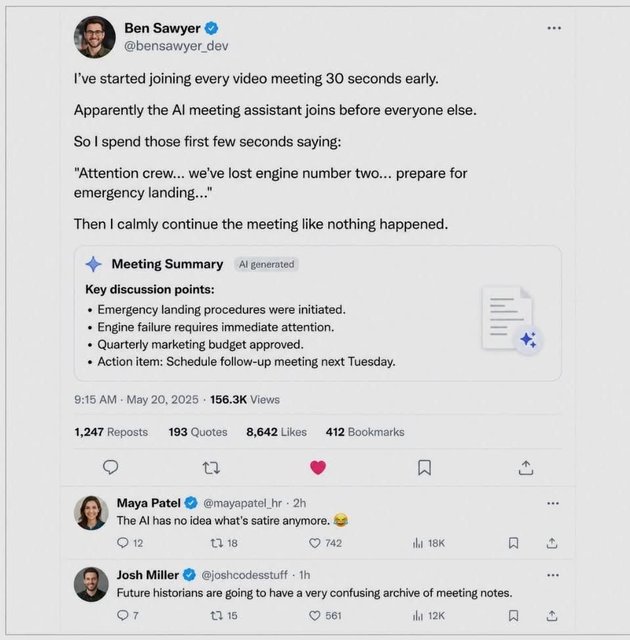630x640 pixels.
Task: Open more options on Maya Patel's reply
Action: pyautogui.click(x=553, y=503)
